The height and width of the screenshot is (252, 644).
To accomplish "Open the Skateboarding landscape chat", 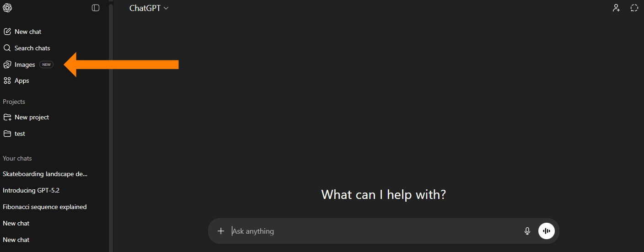I will (x=45, y=174).
